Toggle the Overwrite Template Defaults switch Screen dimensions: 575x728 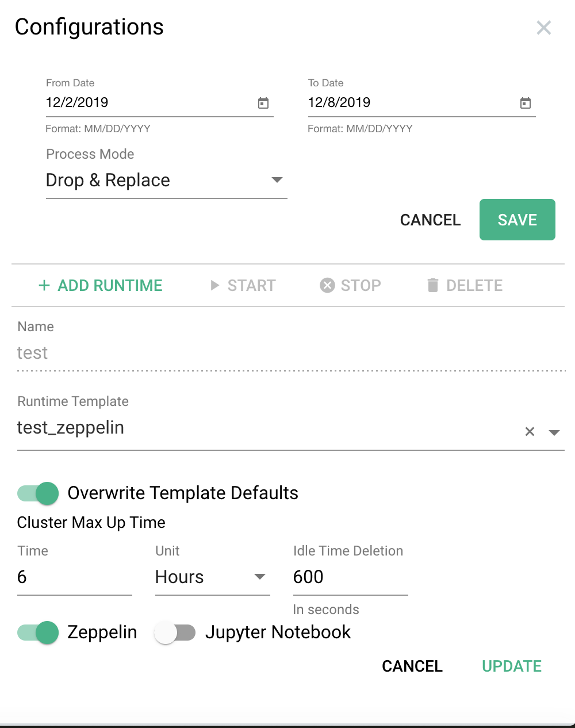(38, 493)
